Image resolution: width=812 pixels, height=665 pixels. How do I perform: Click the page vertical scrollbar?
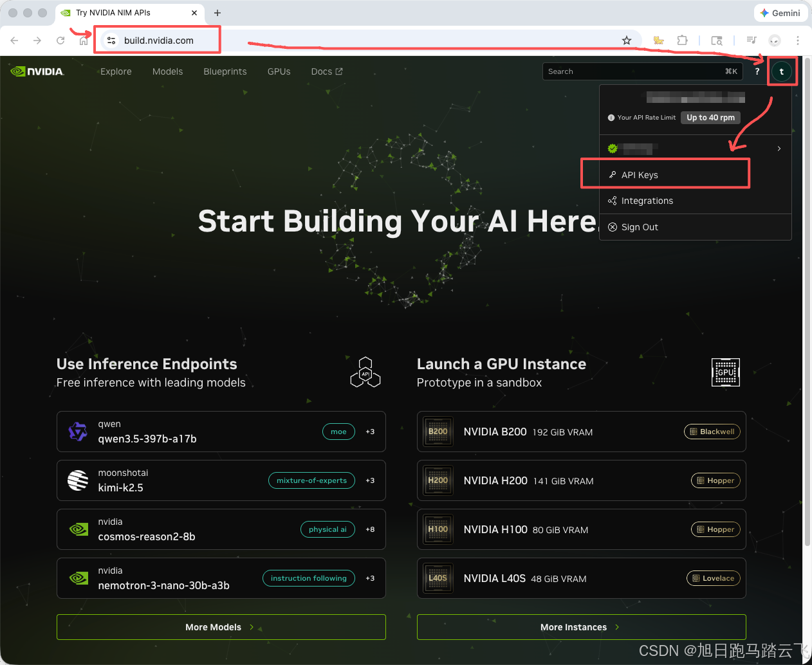click(807, 302)
